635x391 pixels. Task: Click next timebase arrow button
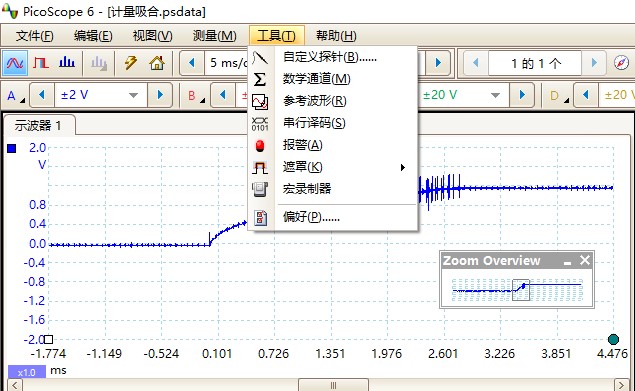point(438,63)
